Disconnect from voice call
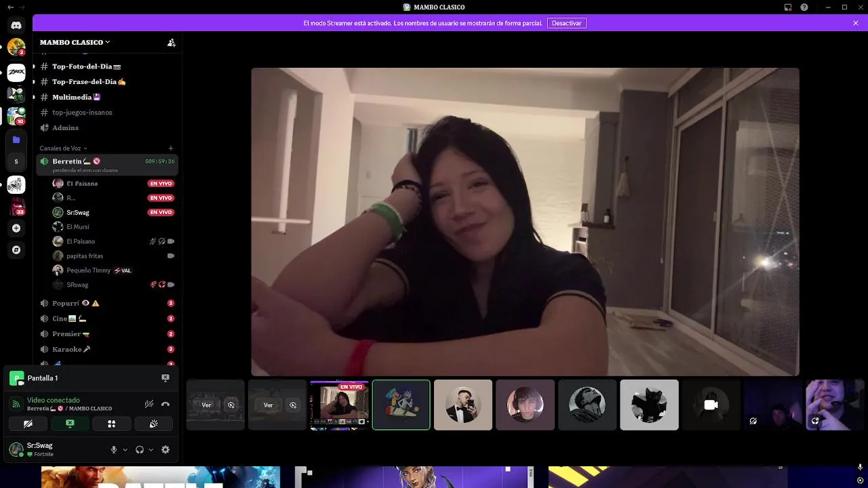 click(165, 404)
